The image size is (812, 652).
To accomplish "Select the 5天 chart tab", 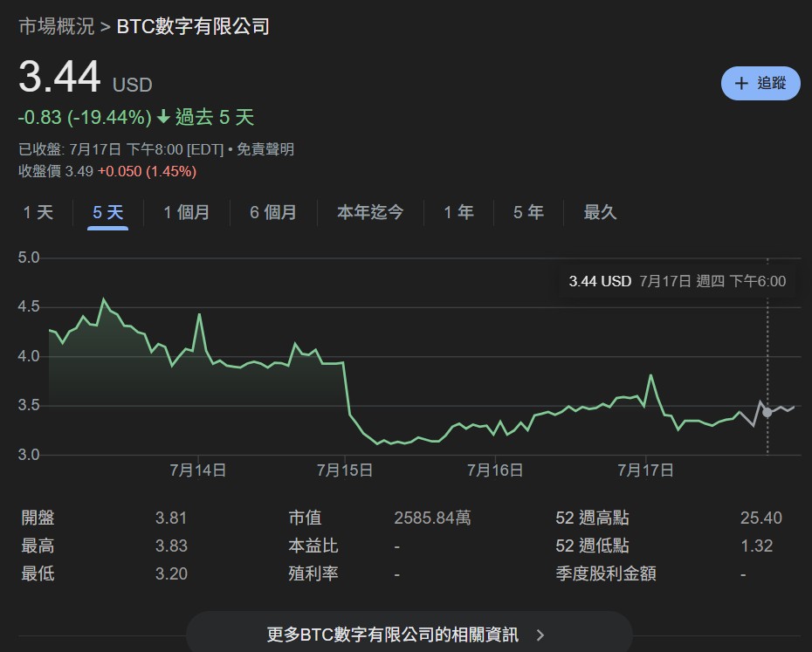I will point(107,211).
